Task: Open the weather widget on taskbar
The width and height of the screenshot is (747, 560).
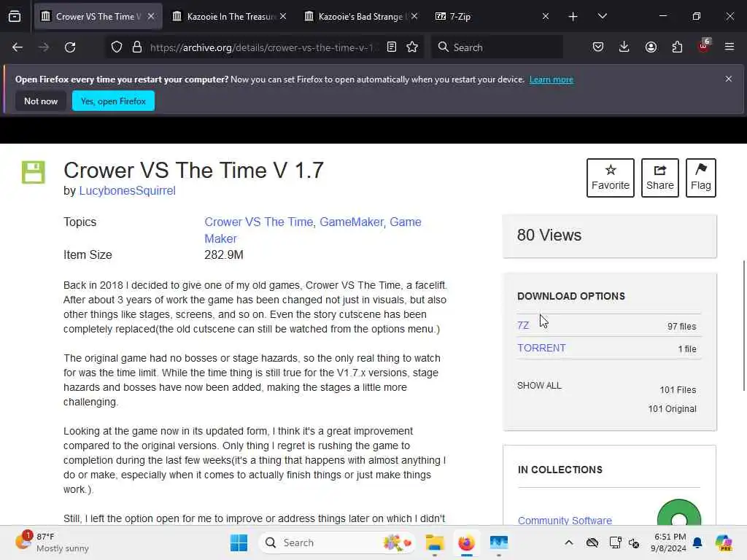Action: tap(52, 542)
